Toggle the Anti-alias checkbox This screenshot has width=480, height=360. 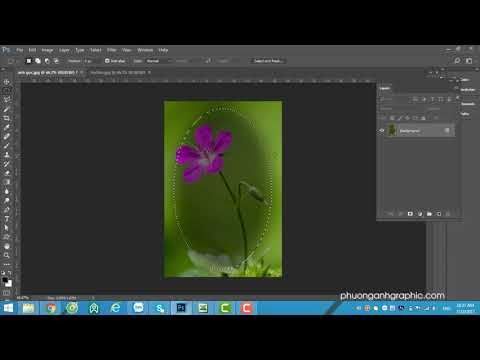(107, 61)
